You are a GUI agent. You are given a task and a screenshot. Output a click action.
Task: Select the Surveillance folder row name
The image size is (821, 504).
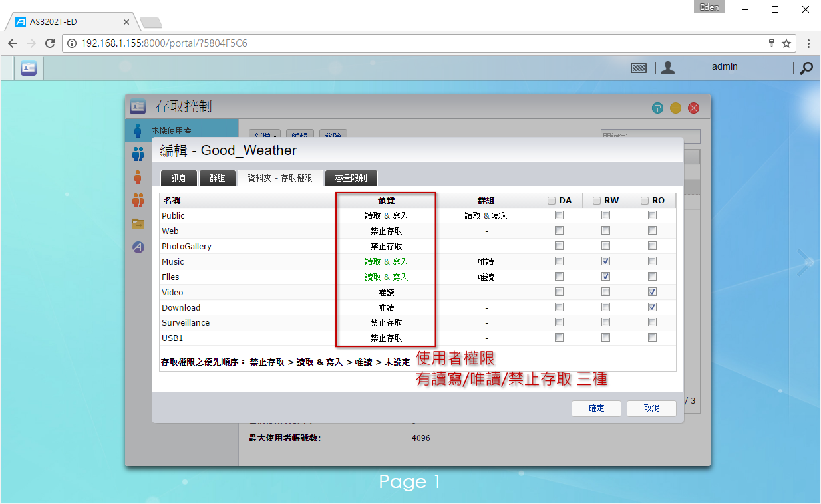186,322
